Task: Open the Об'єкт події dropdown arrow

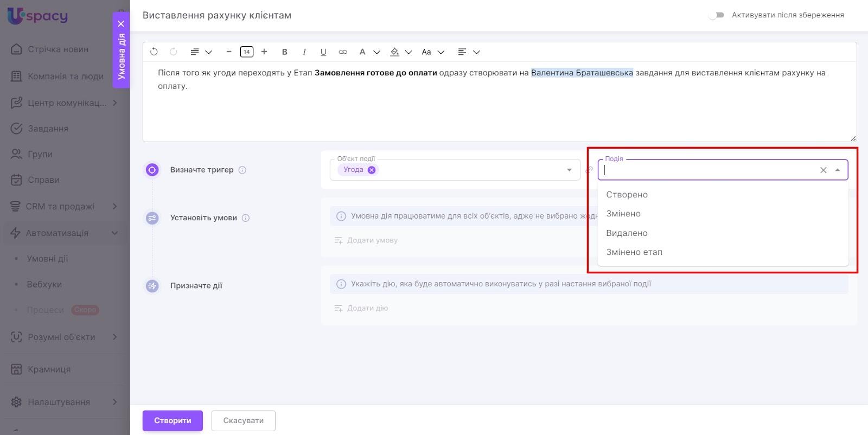Action: pos(569,170)
